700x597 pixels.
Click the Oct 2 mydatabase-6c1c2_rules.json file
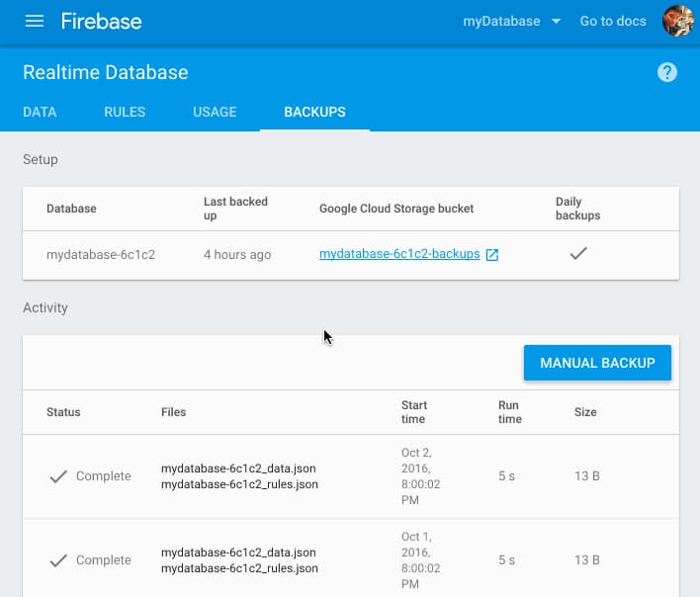239,484
